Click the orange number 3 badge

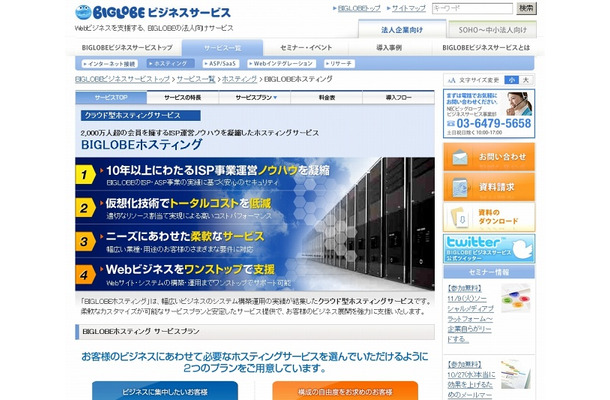pos(85,241)
